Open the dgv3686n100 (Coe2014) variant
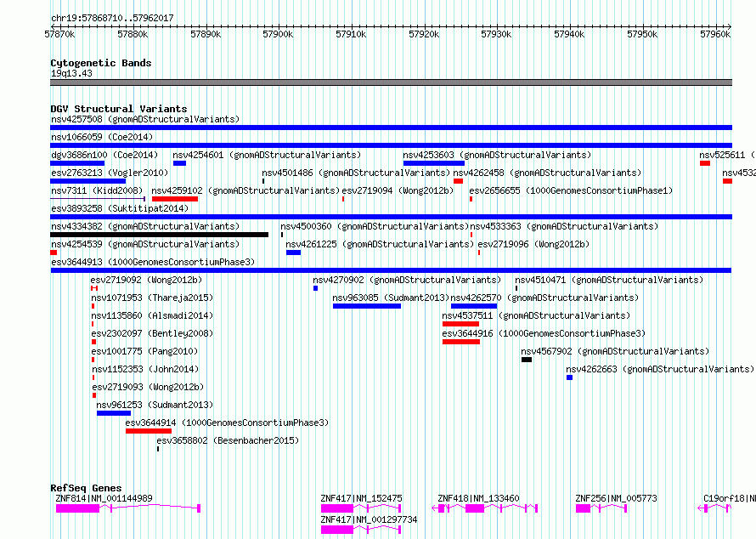The width and height of the screenshot is (756, 539). [x=104, y=155]
